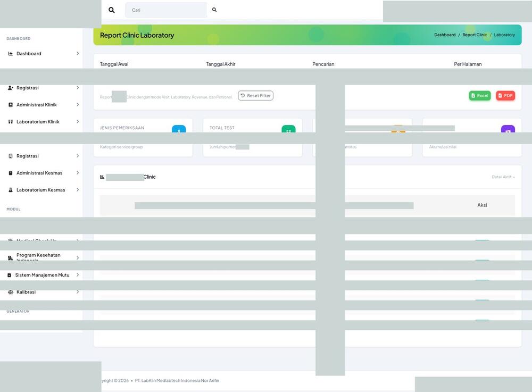Click the Detail Aktif label

(503, 177)
